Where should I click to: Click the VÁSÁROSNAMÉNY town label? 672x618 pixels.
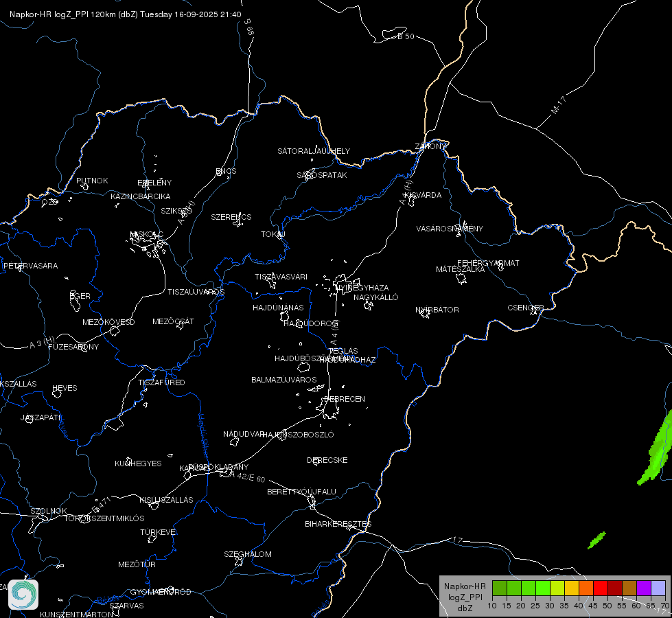click(x=450, y=229)
